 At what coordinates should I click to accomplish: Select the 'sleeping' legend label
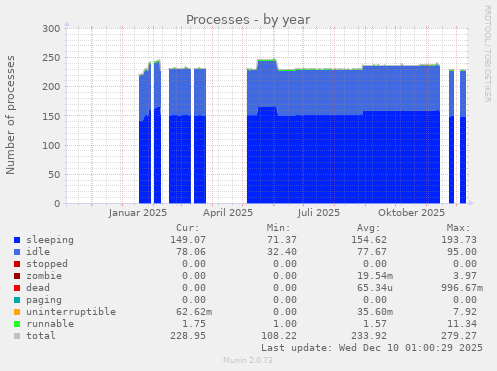pyautogui.click(x=50, y=240)
